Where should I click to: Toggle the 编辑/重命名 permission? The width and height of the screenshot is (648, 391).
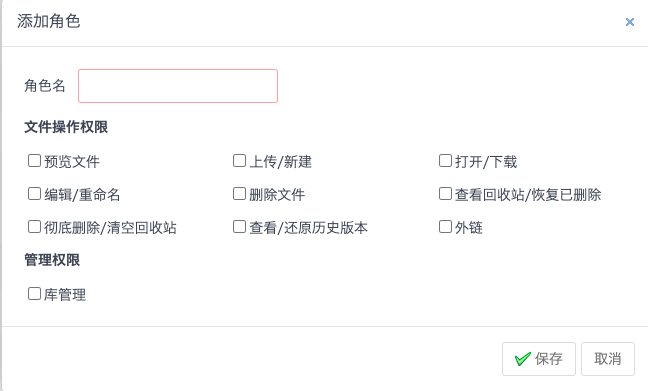pyautogui.click(x=34, y=194)
